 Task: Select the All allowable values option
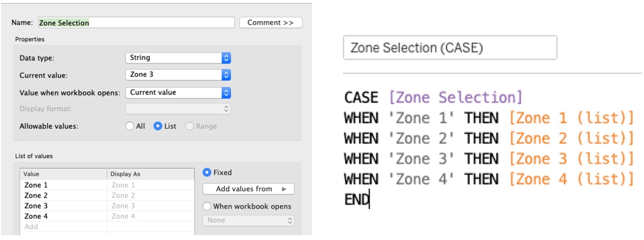pos(130,126)
